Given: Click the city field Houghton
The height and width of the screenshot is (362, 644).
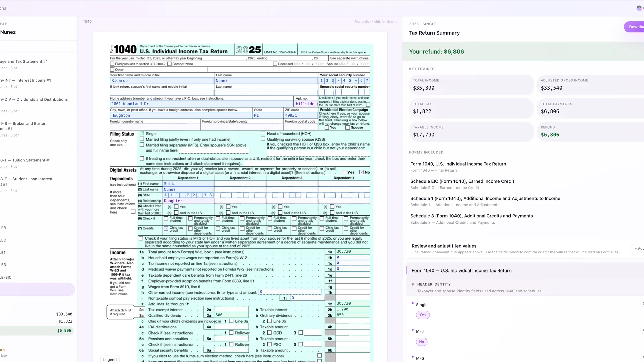Looking at the screenshot, I should click(181, 115).
